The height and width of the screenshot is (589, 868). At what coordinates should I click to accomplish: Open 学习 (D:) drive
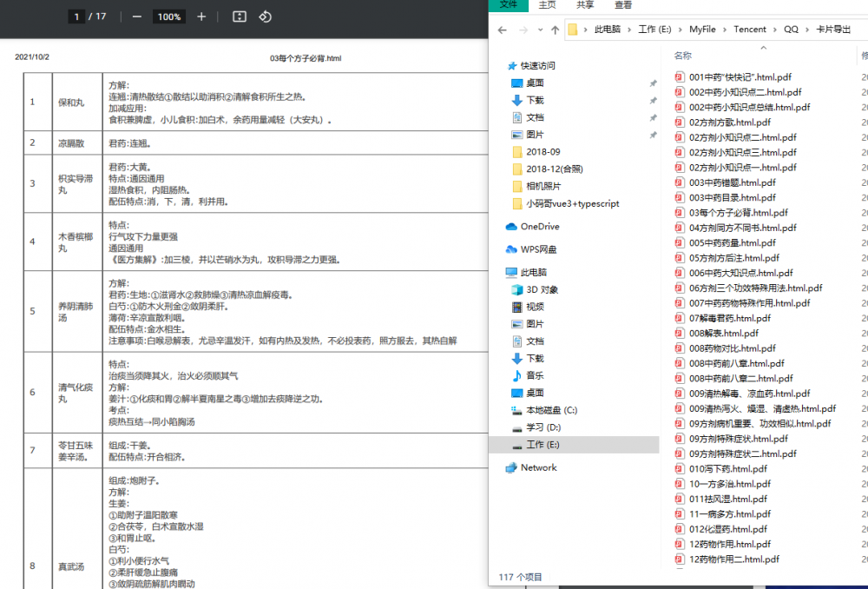[x=543, y=427]
